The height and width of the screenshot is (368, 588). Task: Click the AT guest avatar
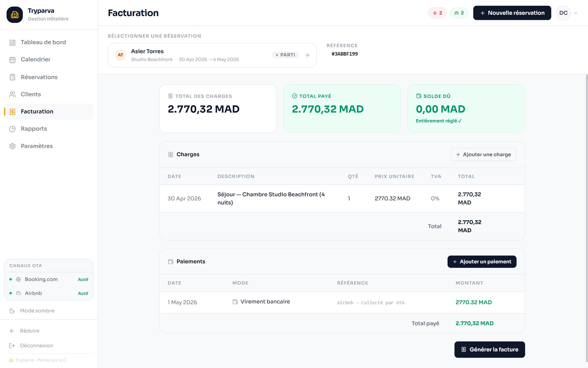click(120, 55)
